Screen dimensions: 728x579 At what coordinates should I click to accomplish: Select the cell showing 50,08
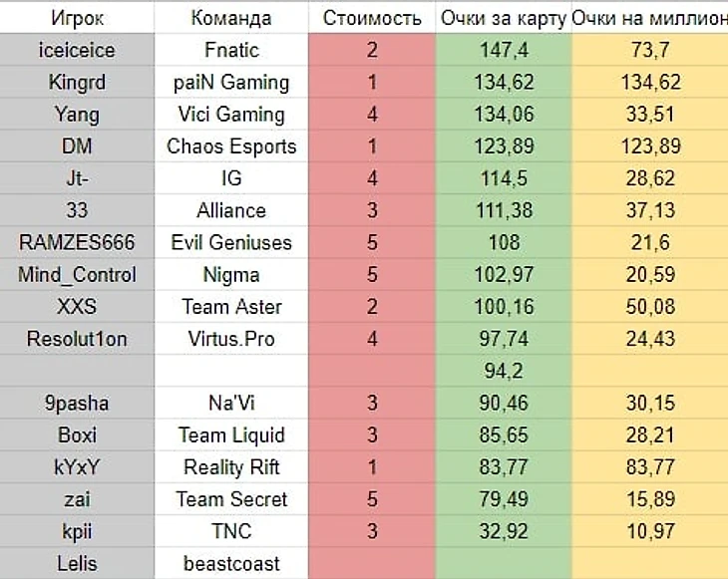650,307
